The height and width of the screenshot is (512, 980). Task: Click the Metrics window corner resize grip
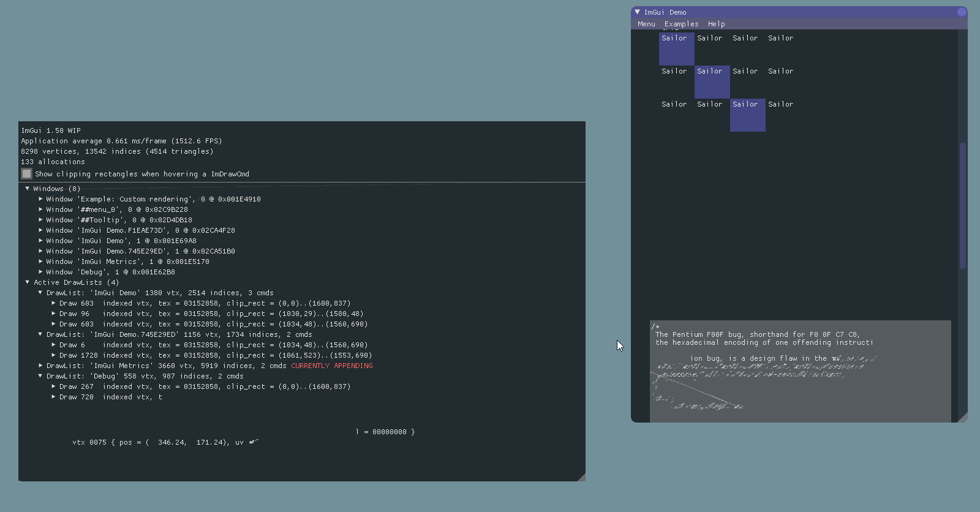pos(581,477)
